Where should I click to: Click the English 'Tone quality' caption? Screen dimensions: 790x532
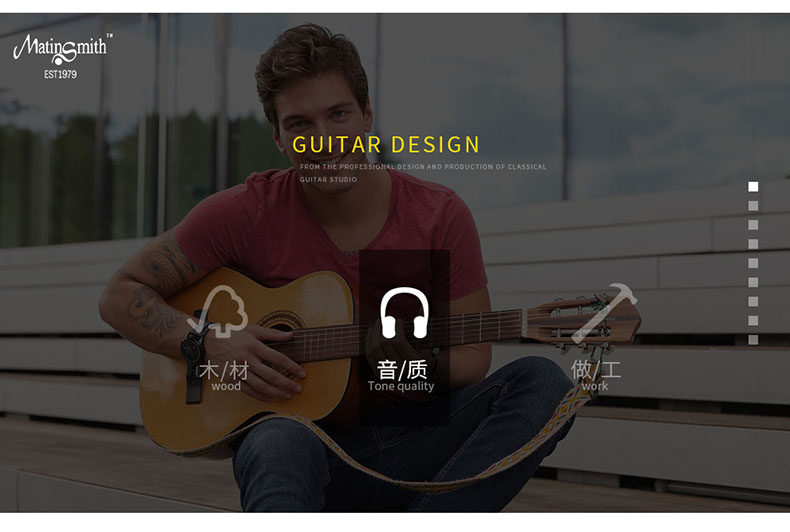point(401,386)
